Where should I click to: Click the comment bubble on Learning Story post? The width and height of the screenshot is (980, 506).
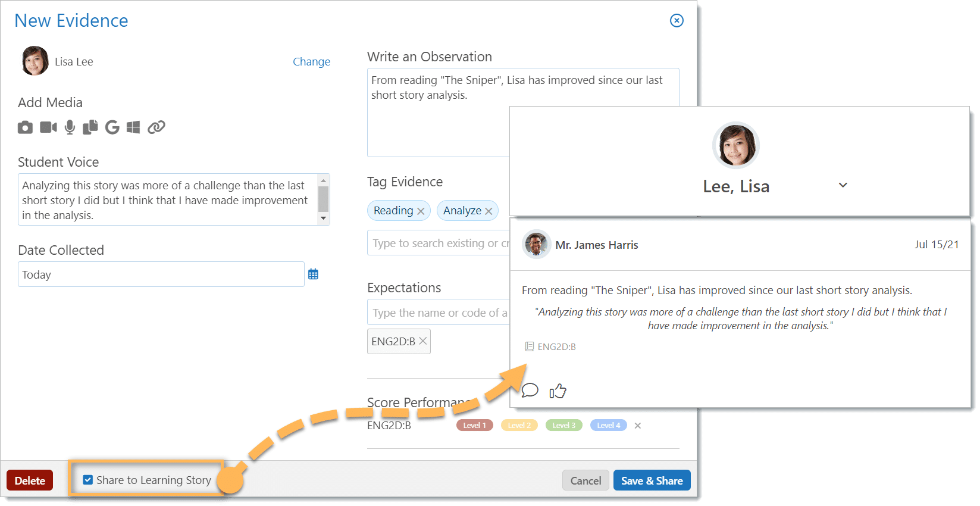pyautogui.click(x=530, y=391)
